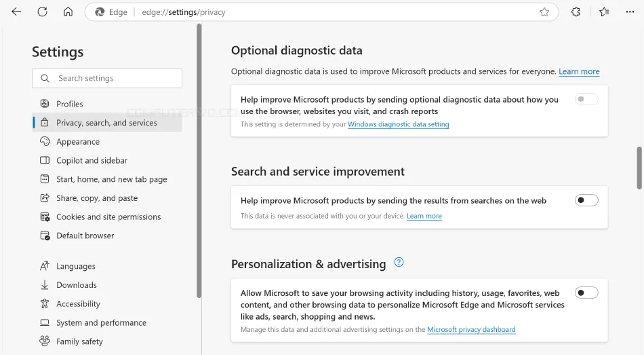Viewport: 644px width, 355px height.
Task: Click the Search settings input field
Action: pos(107,78)
